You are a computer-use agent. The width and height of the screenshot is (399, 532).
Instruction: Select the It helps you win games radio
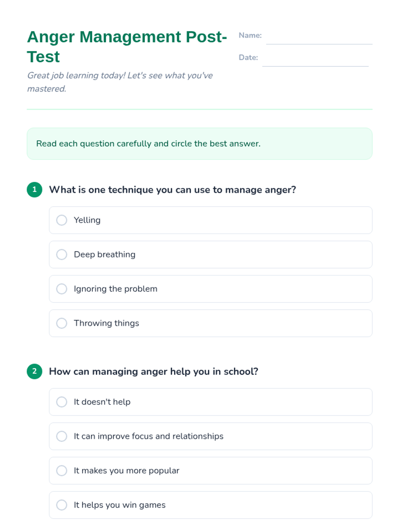[62, 505]
